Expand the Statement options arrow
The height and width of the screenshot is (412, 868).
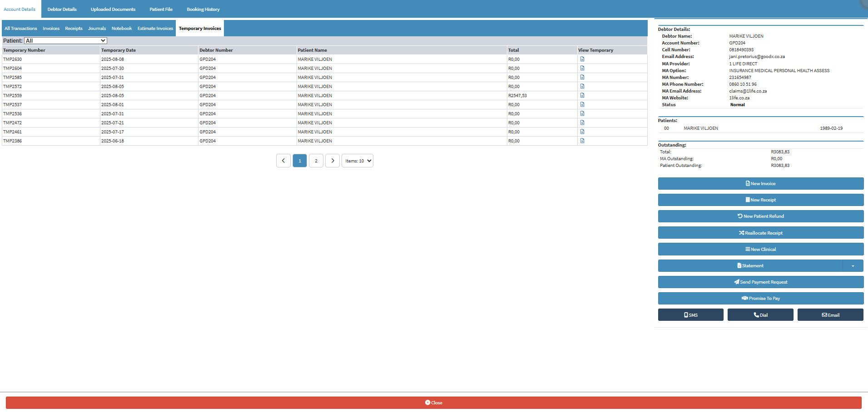[x=853, y=266]
